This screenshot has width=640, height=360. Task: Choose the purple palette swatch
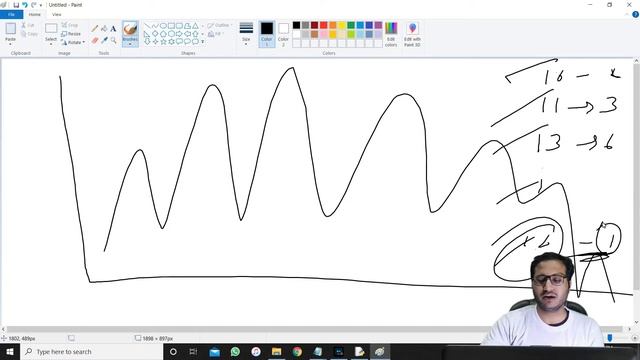(378, 25)
